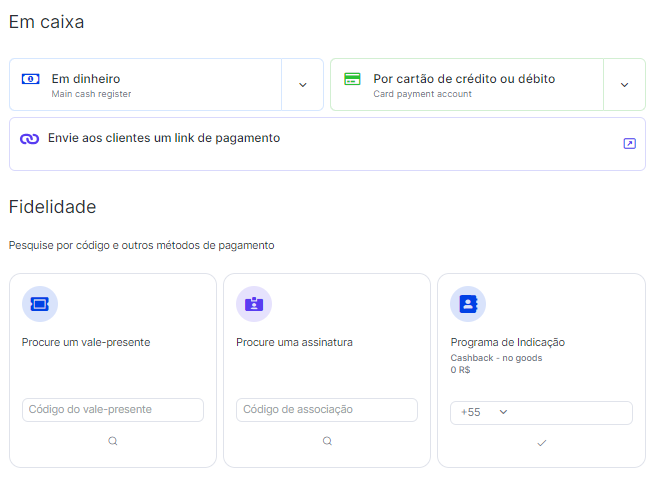Open payment link external arrow icon
The image size is (654, 483).
(x=629, y=143)
